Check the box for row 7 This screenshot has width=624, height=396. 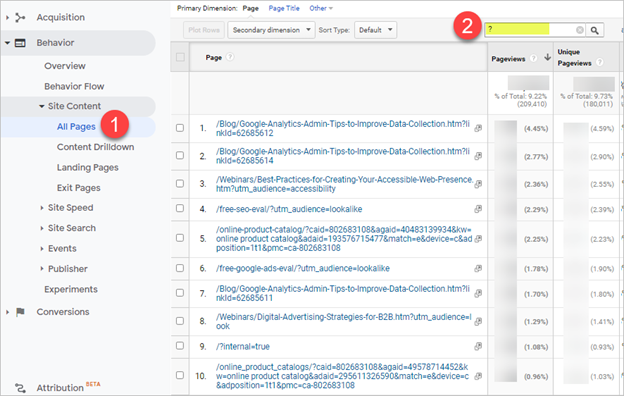[x=180, y=293]
